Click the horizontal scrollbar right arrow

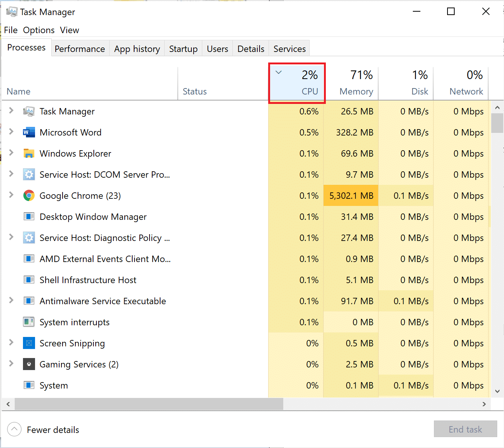(484, 404)
